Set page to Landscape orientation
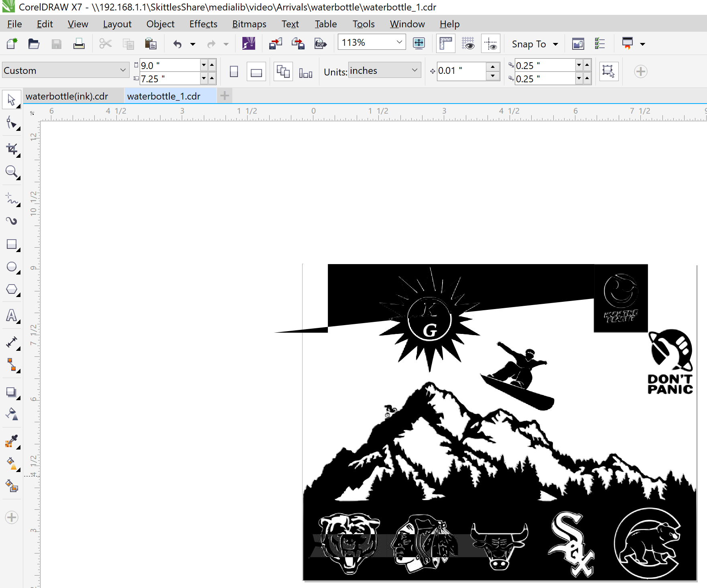The height and width of the screenshot is (588, 707). [x=256, y=72]
